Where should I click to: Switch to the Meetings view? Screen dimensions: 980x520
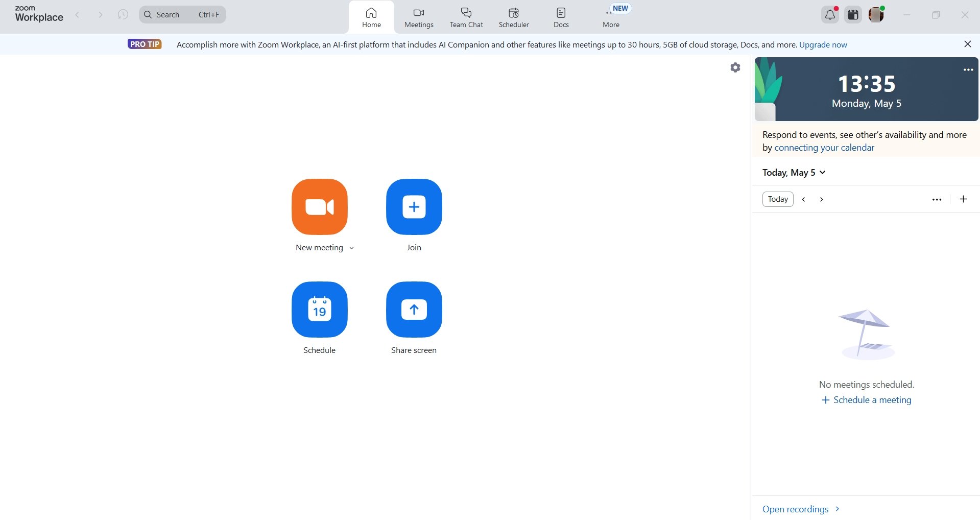[418, 17]
